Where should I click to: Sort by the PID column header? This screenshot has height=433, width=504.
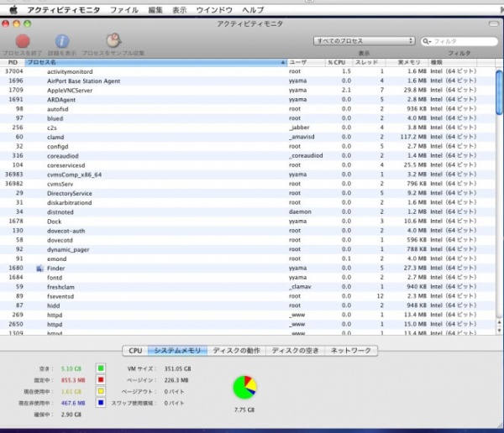13,62
